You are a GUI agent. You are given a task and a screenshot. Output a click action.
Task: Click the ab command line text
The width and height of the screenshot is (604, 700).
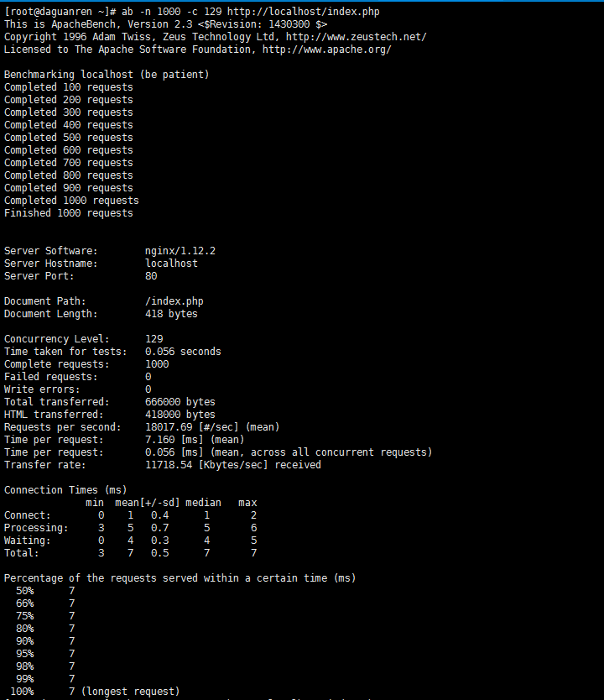[250, 12]
